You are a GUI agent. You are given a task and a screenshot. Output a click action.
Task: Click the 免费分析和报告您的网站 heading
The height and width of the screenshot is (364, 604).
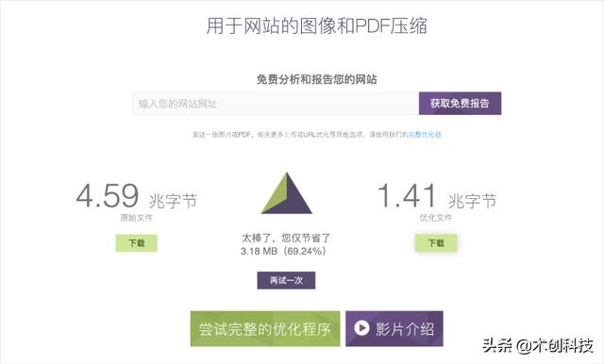[x=317, y=79]
